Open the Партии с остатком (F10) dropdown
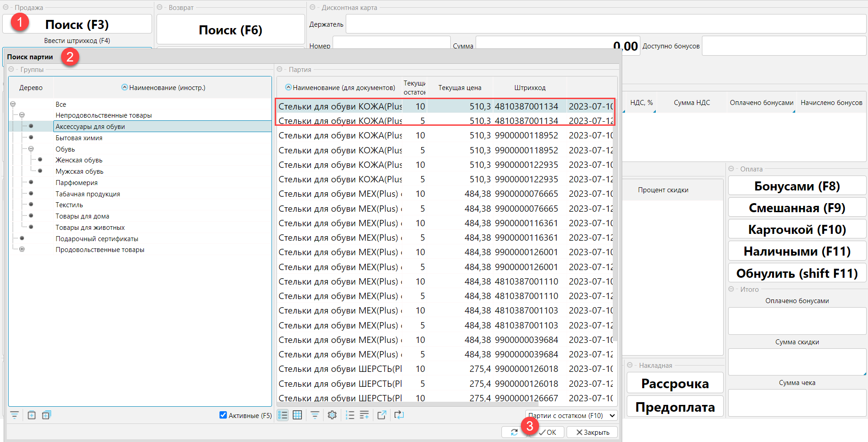This screenshot has height=442, width=868. (572, 415)
